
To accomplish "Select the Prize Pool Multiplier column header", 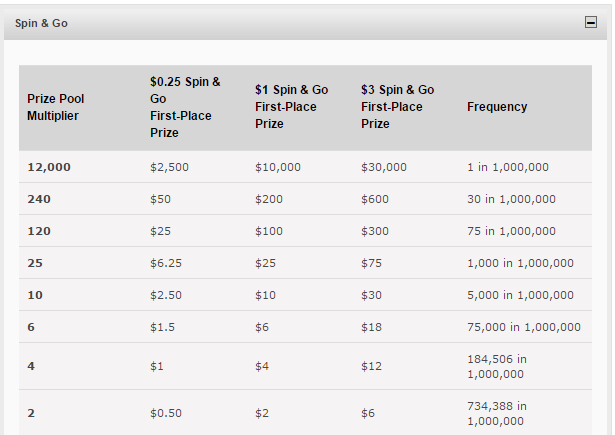I will pos(55,107).
